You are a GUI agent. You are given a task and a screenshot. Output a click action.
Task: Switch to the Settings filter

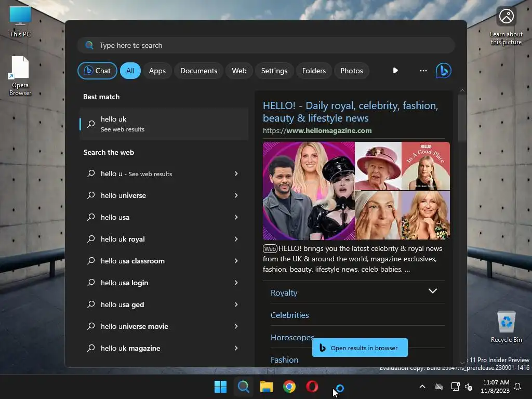coord(274,71)
